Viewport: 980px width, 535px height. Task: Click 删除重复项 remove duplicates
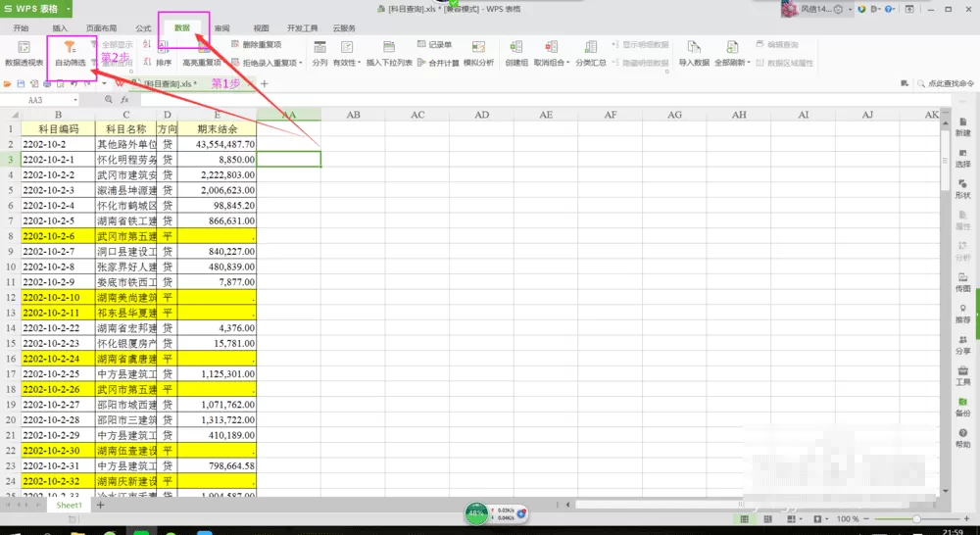(x=256, y=44)
